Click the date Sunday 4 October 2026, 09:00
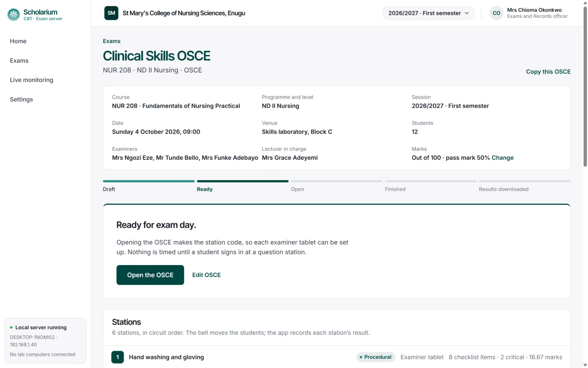Screen dimensions: 588x368 [x=156, y=132]
